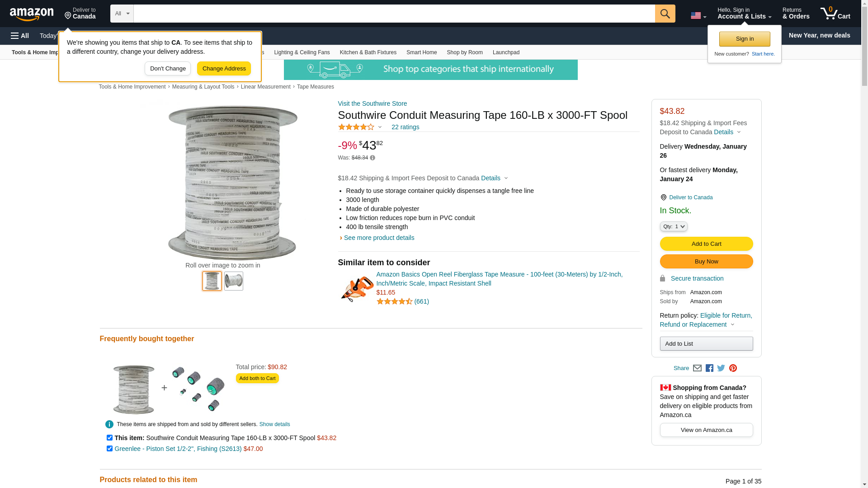Open the cart icon
This screenshot has width=868, height=488.
tap(835, 14)
